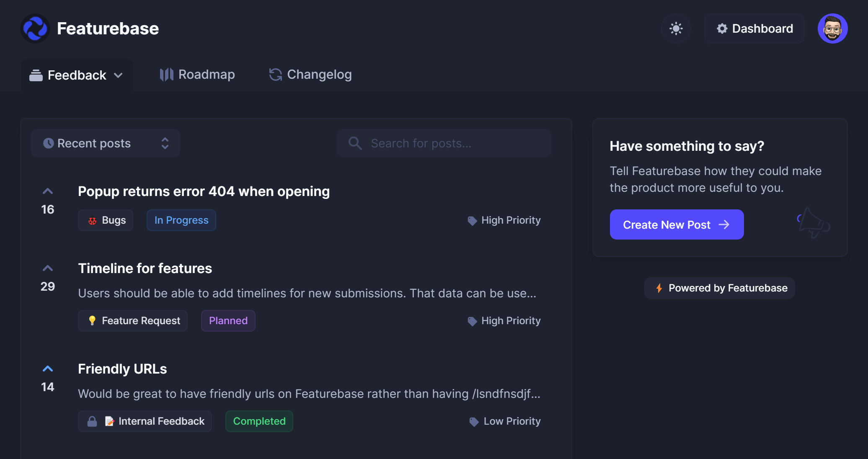Filter by the Bugs category tag
868x459 pixels.
click(106, 220)
